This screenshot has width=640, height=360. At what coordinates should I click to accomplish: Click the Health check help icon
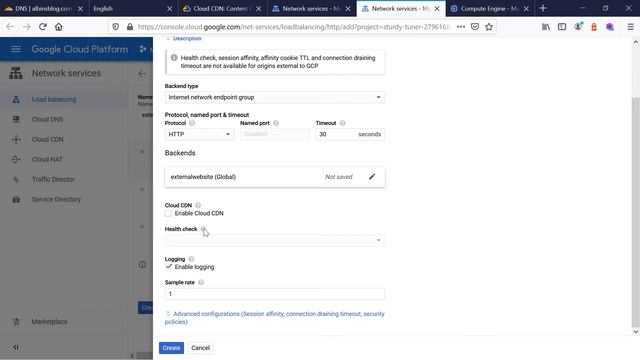(x=203, y=229)
